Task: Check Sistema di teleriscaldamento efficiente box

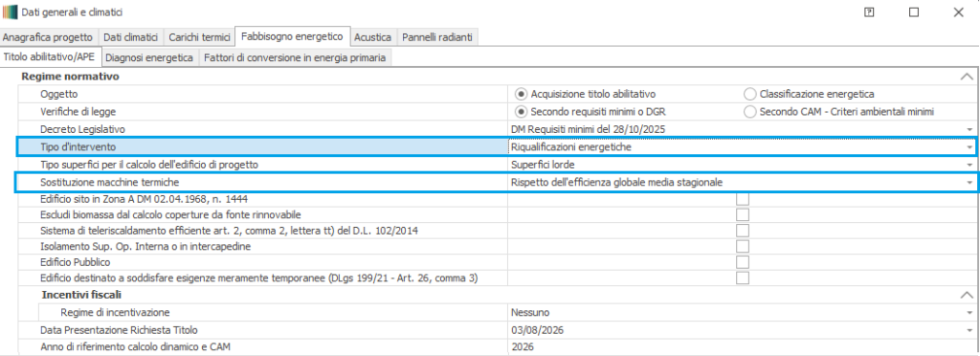Action: pyautogui.click(x=743, y=231)
